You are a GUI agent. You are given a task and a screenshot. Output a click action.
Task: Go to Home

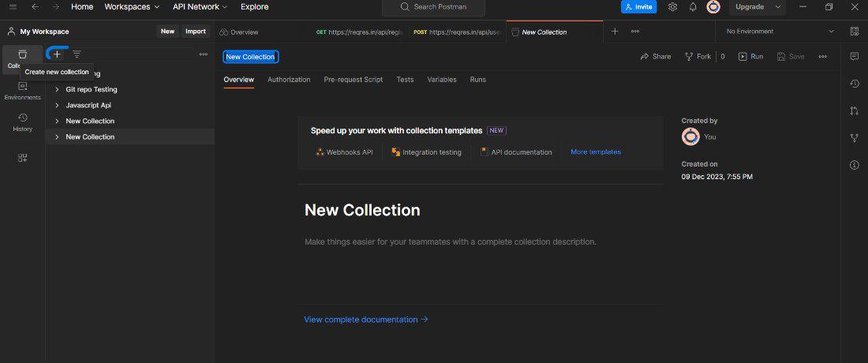[x=82, y=6]
